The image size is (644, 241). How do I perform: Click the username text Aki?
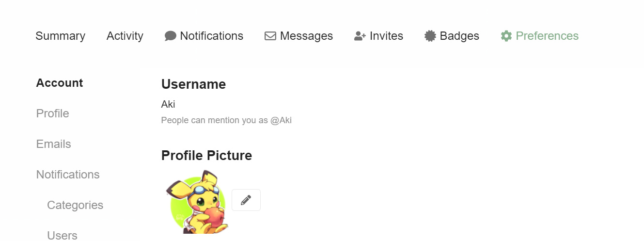coord(168,104)
